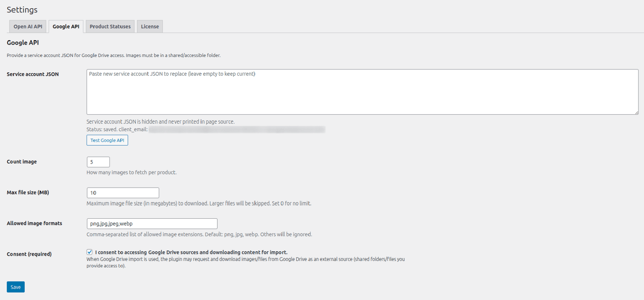644x300 pixels.
Task: Click the "Max file size (MB)" label
Action: pos(28,192)
